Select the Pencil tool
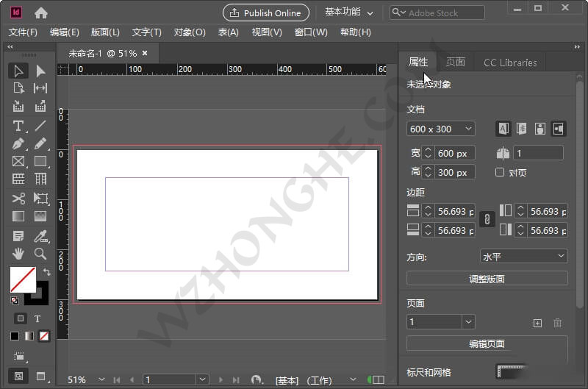The height and width of the screenshot is (389, 588). (x=40, y=143)
